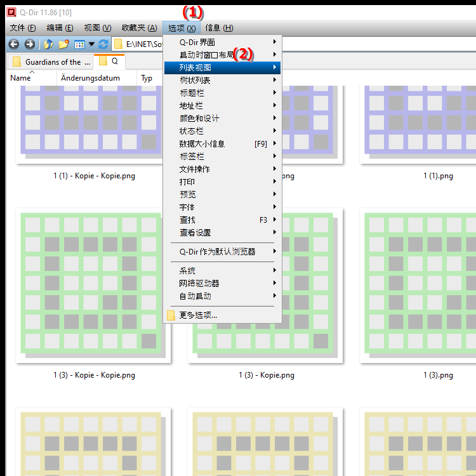Open the 信息 (H) menu

tap(219, 28)
